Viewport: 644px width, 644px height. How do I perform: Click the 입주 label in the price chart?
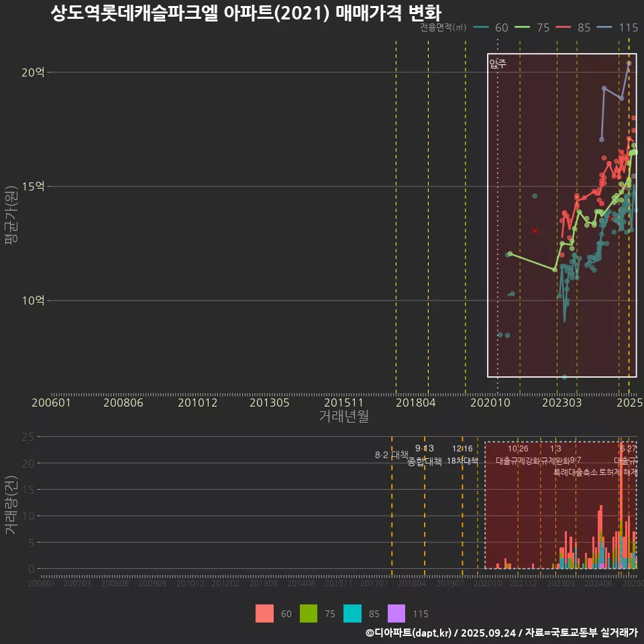497,64
